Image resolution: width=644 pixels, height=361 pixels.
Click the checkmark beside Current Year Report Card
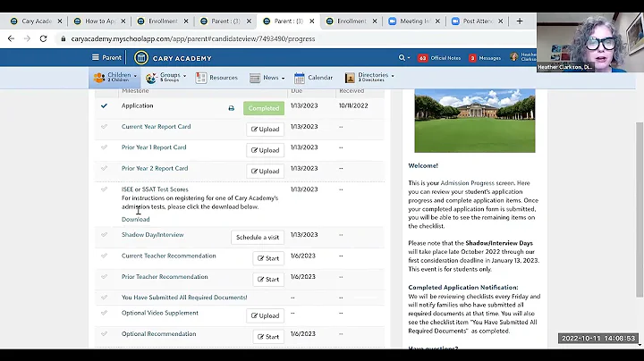click(104, 126)
